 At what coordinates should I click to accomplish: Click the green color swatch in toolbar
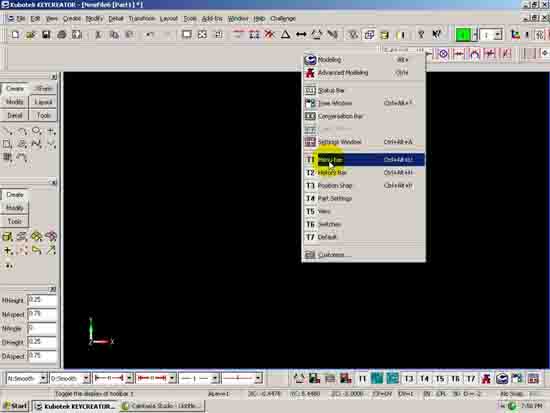point(463,35)
